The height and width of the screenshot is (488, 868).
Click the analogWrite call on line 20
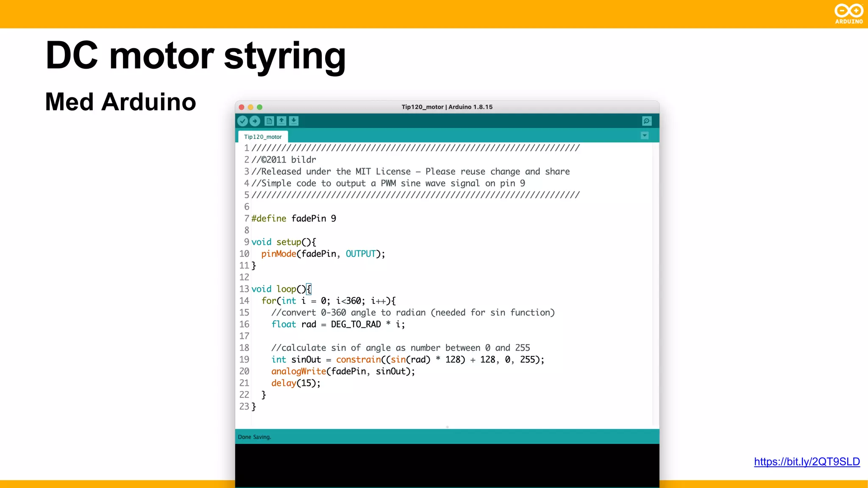point(298,372)
